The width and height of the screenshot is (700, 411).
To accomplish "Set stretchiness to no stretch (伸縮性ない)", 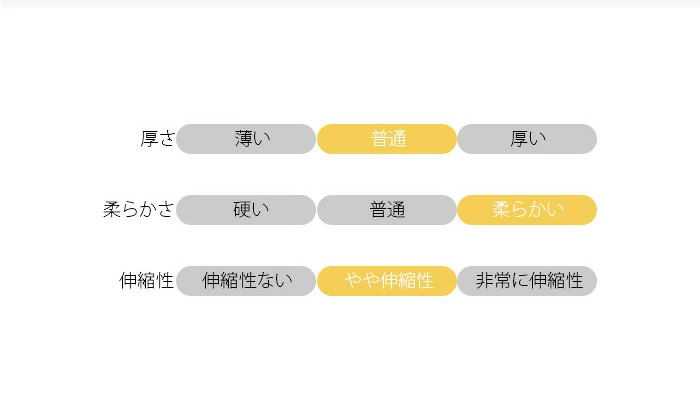I will (x=246, y=281).
